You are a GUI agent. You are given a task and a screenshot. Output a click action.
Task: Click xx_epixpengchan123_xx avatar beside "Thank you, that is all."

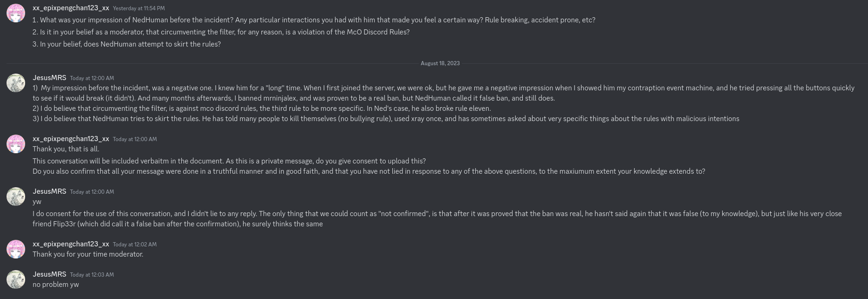coord(16,144)
